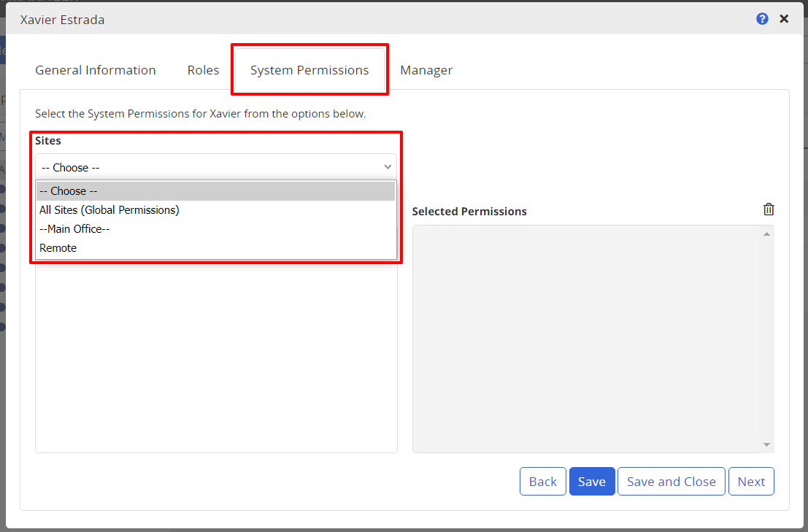Choose the -- Choose -- placeholder option

click(68, 190)
